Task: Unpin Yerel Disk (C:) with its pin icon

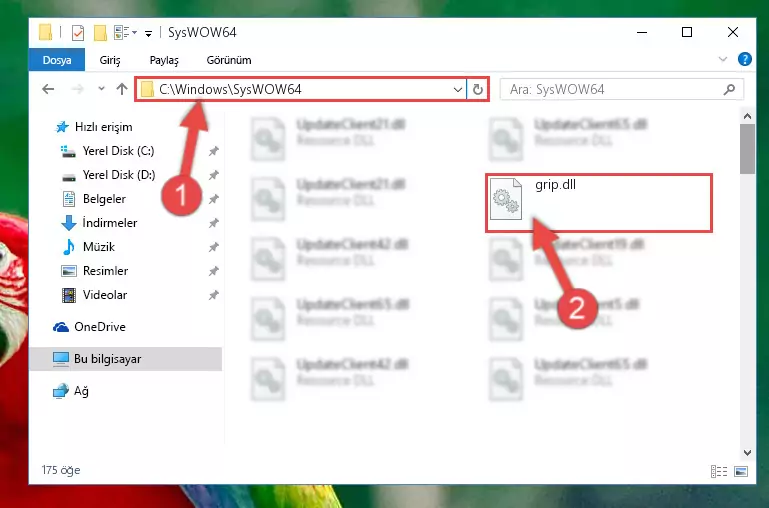Action: coord(213,151)
